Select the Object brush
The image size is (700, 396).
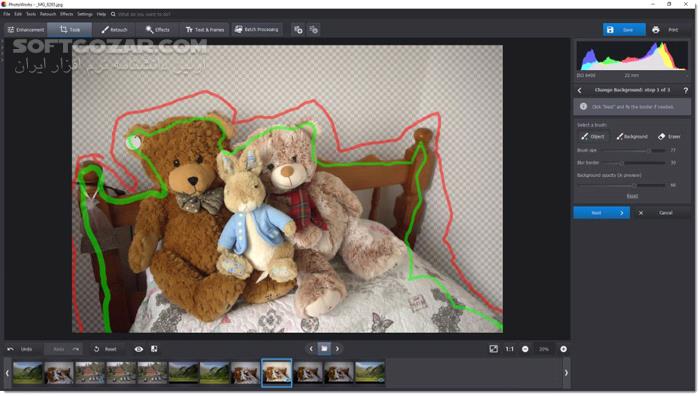coord(593,137)
